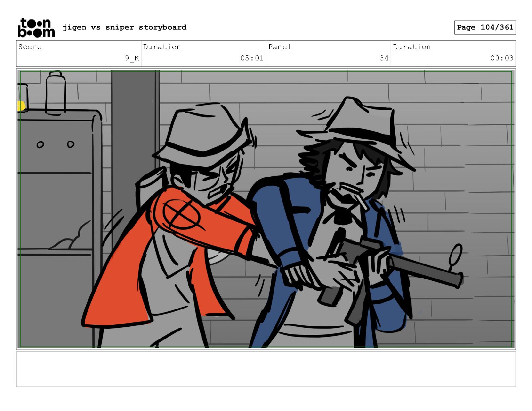Click the panel duration value '00:03'
The image size is (532, 411).
[502, 58]
